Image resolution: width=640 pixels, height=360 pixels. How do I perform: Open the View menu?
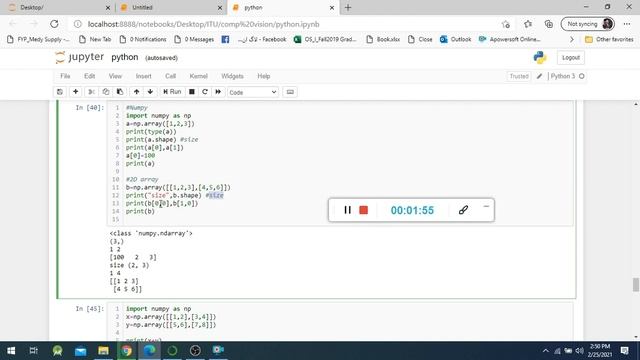click(115, 76)
